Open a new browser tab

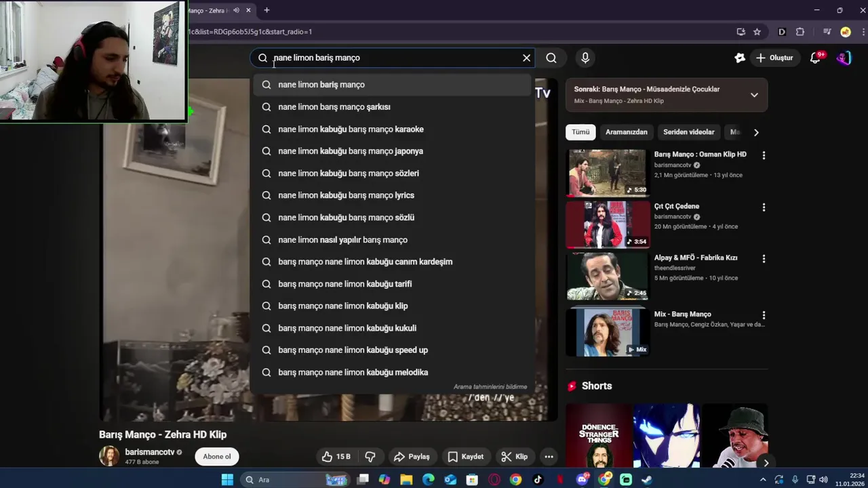(x=267, y=10)
